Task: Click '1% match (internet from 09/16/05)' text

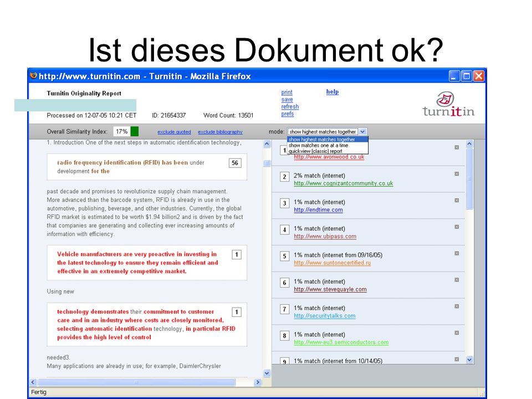Action: [338, 255]
